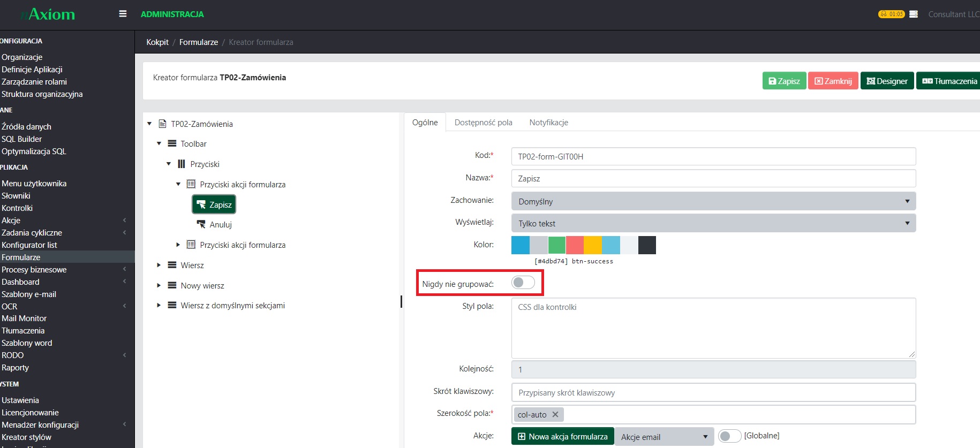Image resolution: width=980 pixels, height=448 pixels.
Task: Select the red color swatch
Action: (x=575, y=245)
